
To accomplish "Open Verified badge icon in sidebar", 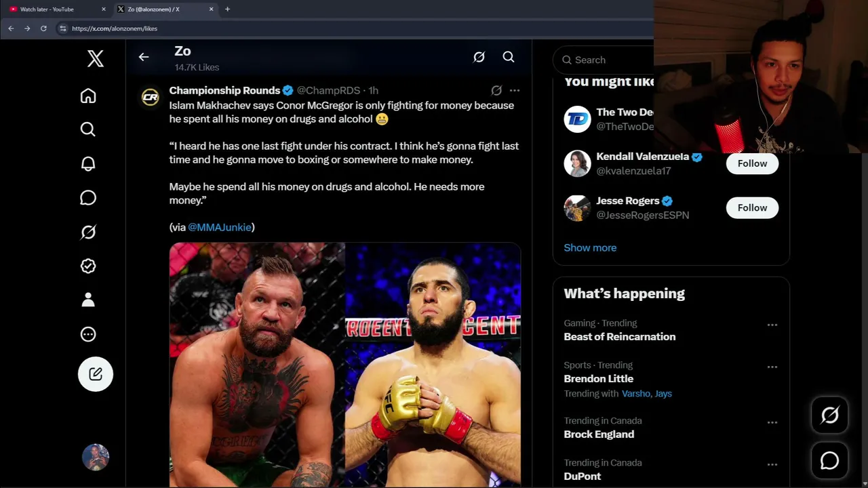I will [x=88, y=266].
